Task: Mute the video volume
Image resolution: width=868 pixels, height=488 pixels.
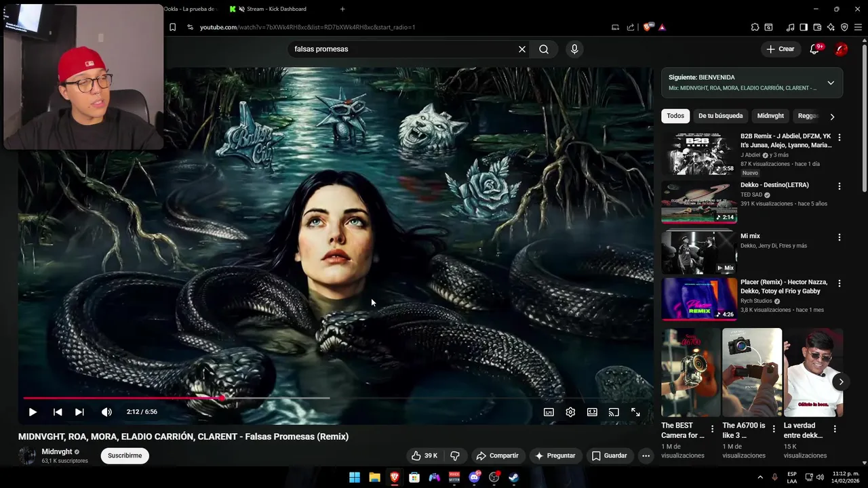Action: click(x=106, y=412)
